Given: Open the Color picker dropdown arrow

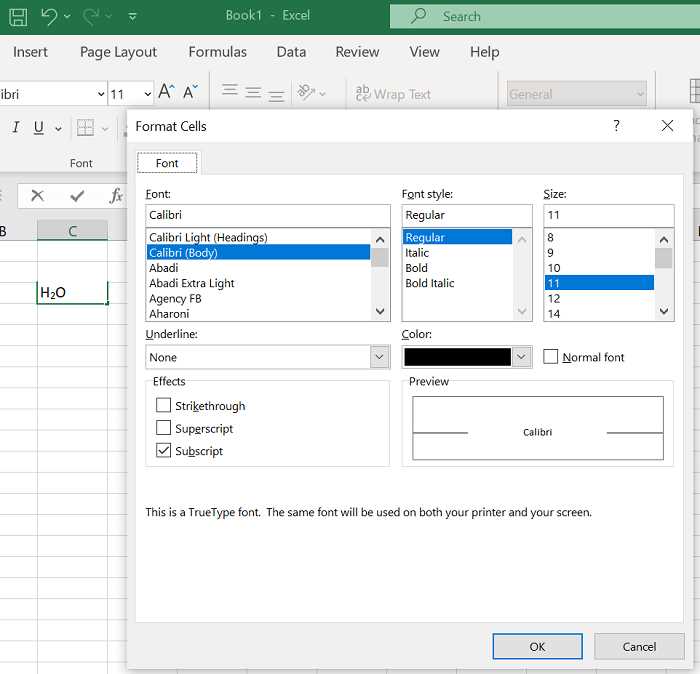Looking at the screenshot, I should (521, 357).
